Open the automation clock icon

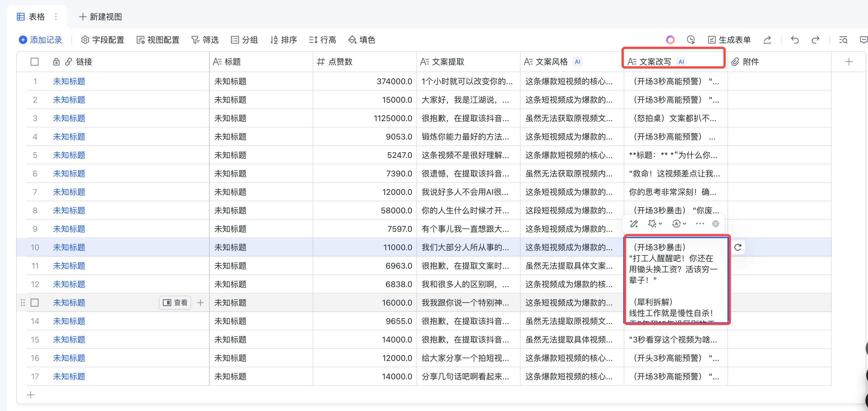pos(690,40)
